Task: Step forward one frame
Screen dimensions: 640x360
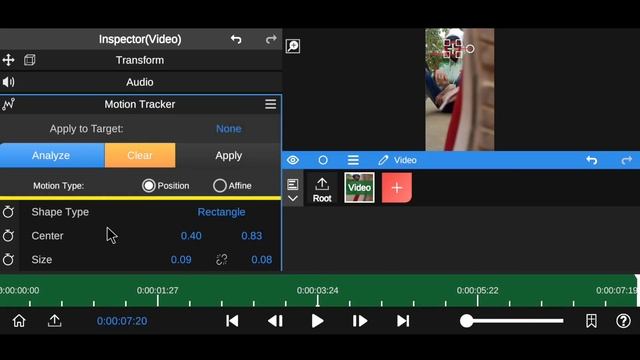Action: coord(360,321)
